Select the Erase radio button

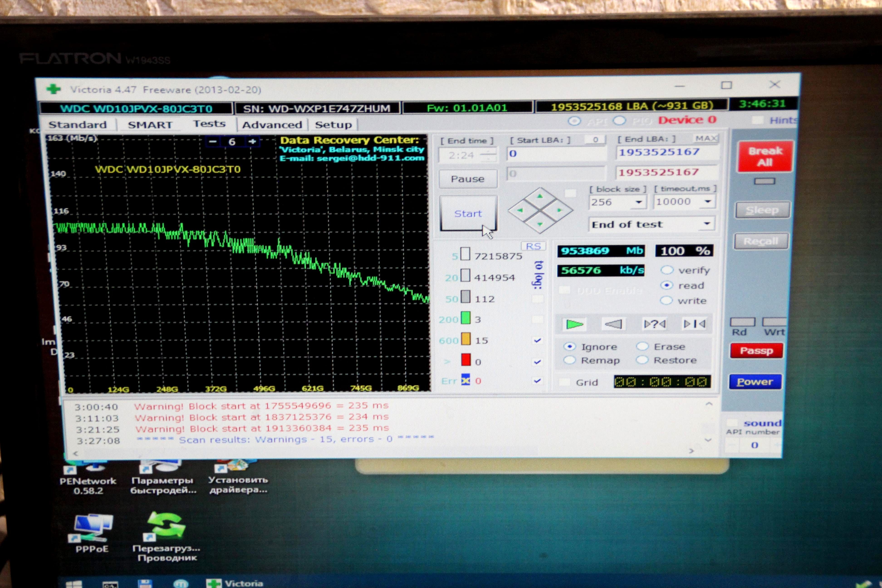coord(642,346)
